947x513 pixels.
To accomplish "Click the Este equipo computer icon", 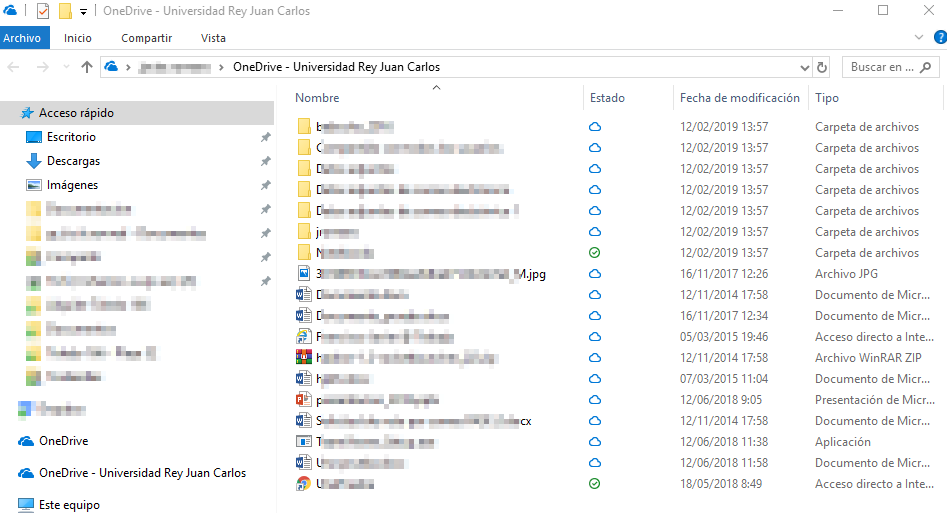I will click(x=26, y=505).
